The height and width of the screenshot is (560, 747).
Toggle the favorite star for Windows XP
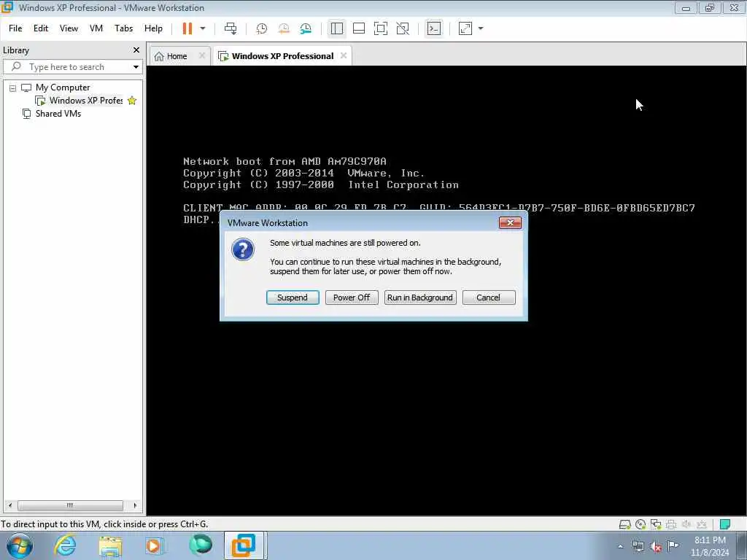tap(132, 101)
